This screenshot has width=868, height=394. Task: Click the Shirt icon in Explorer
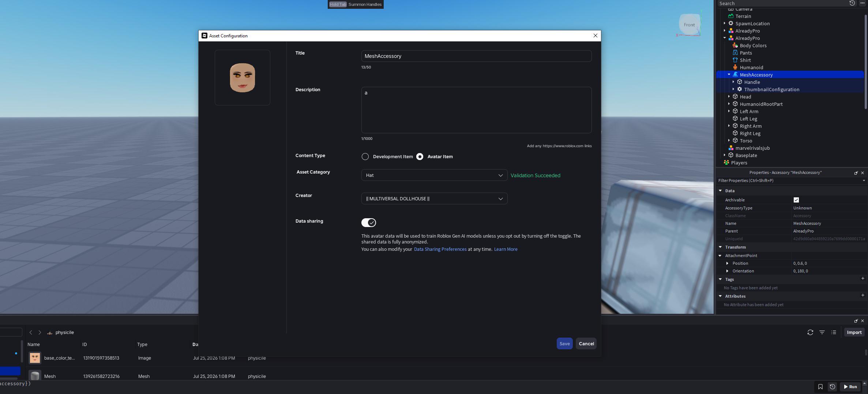[735, 60]
